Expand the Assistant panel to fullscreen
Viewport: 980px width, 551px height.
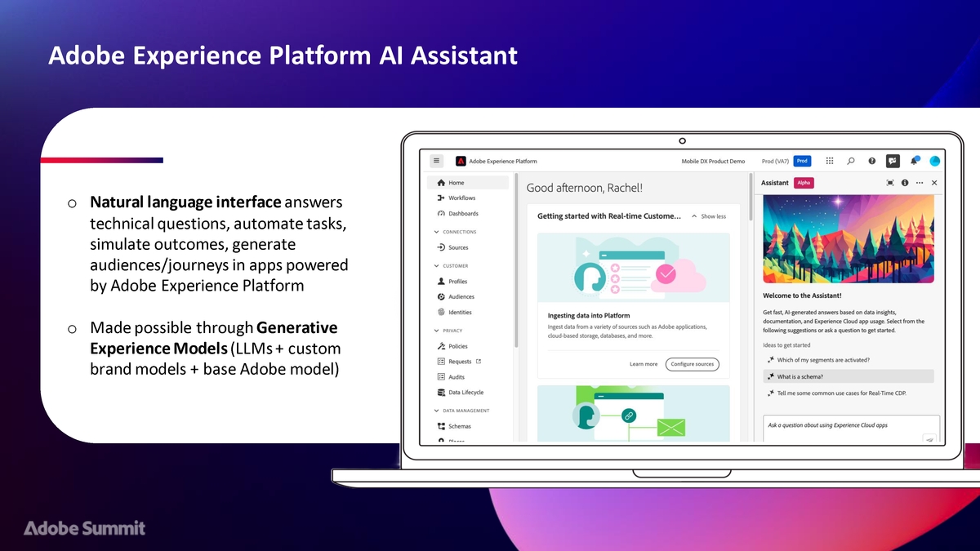(890, 183)
